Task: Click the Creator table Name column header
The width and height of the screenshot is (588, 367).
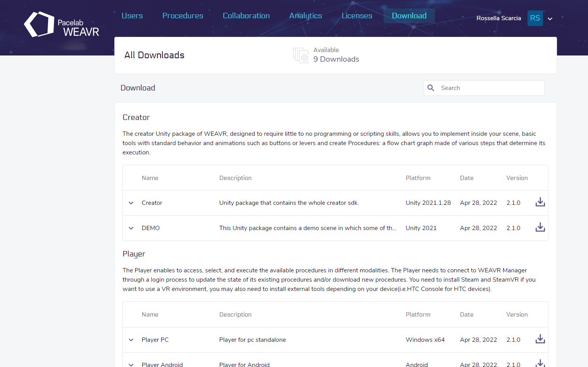Action: tap(150, 178)
